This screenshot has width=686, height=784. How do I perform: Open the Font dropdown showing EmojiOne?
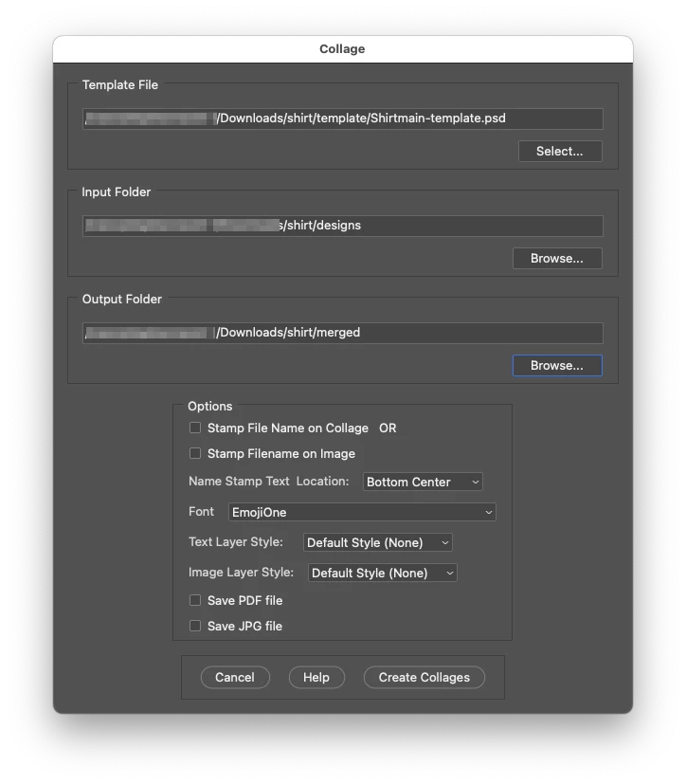pos(362,512)
